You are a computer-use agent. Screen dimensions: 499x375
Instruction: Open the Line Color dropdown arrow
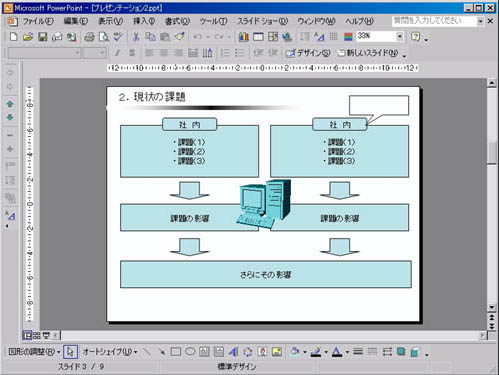[x=326, y=352]
